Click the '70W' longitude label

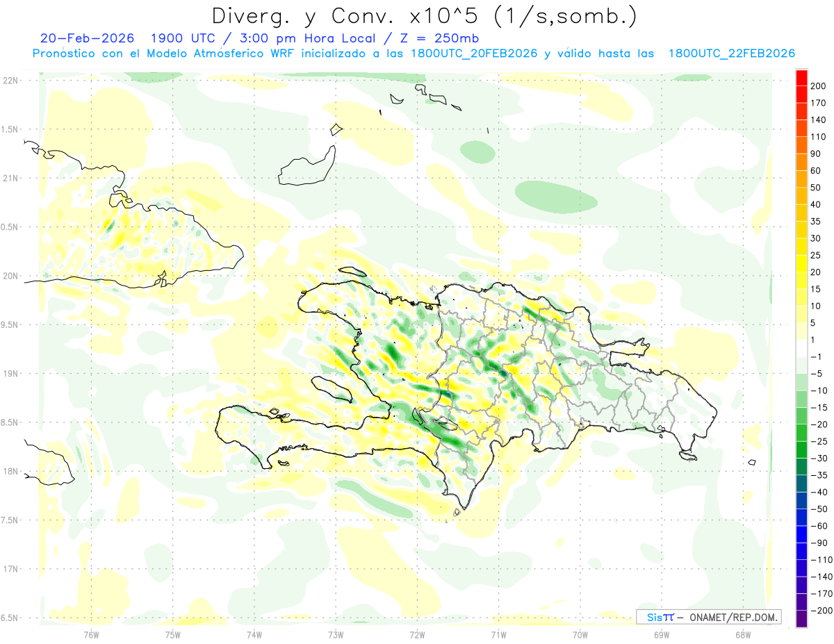click(580, 634)
